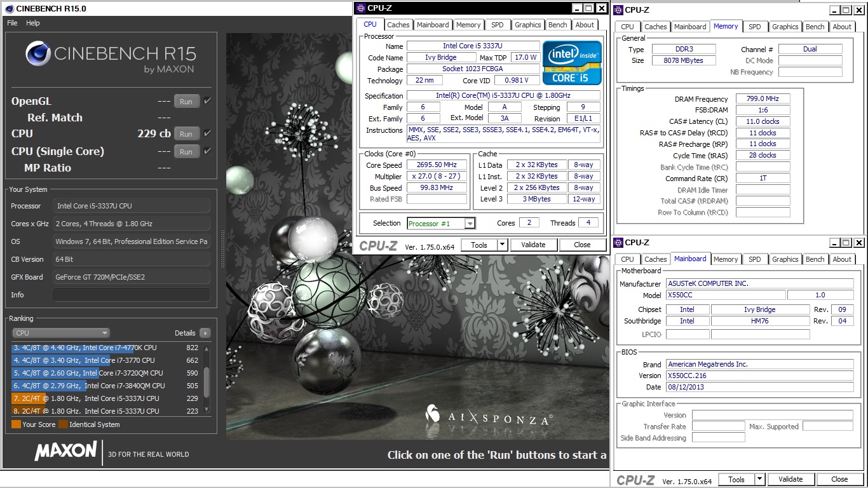Click the empty Info field
The image size is (868, 488).
click(x=132, y=295)
